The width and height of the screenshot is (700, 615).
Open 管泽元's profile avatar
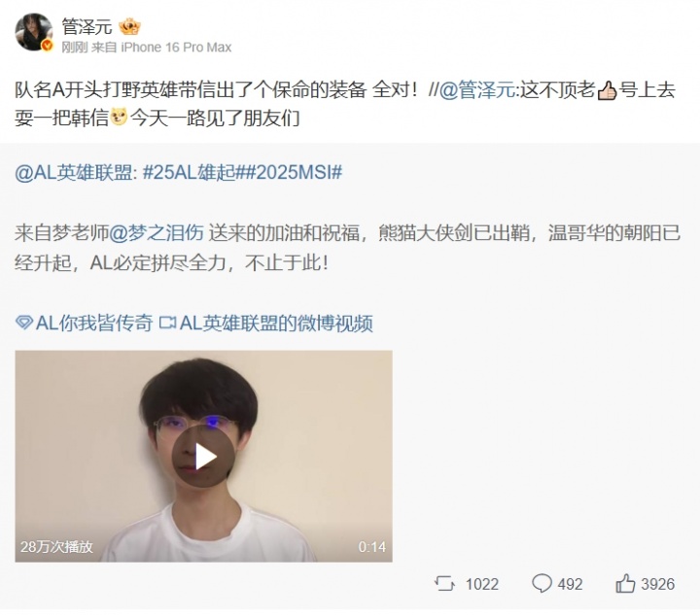(x=33, y=32)
